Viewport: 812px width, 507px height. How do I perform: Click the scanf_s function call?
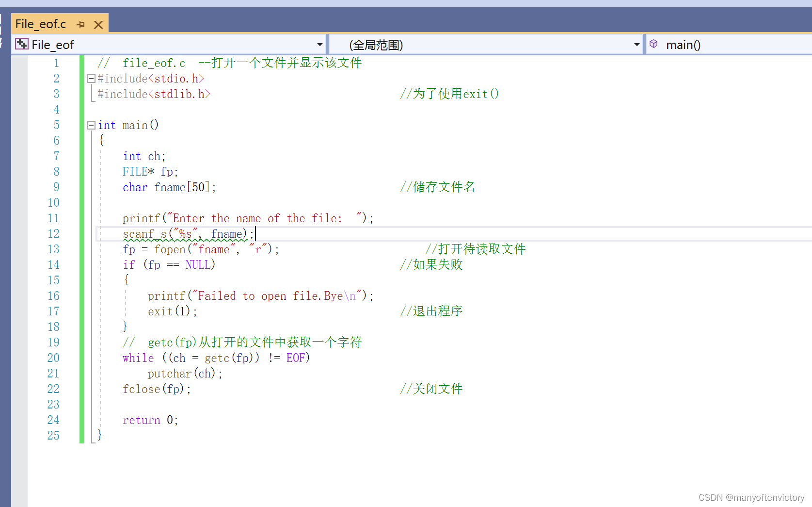[x=144, y=234]
